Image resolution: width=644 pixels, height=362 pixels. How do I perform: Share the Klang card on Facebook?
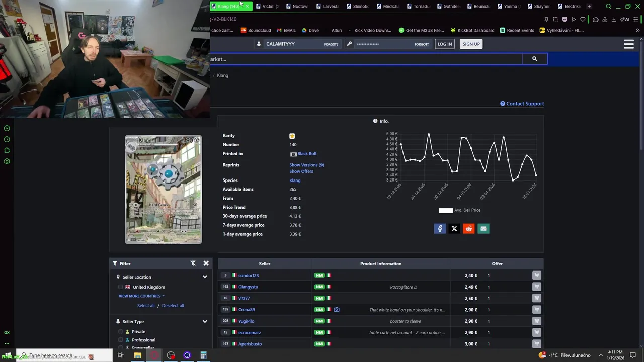440,229
